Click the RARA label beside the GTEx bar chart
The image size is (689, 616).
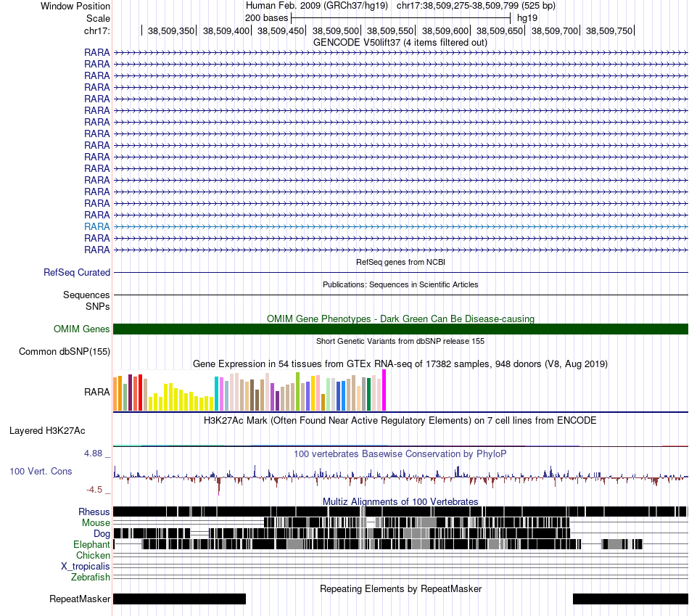point(96,392)
